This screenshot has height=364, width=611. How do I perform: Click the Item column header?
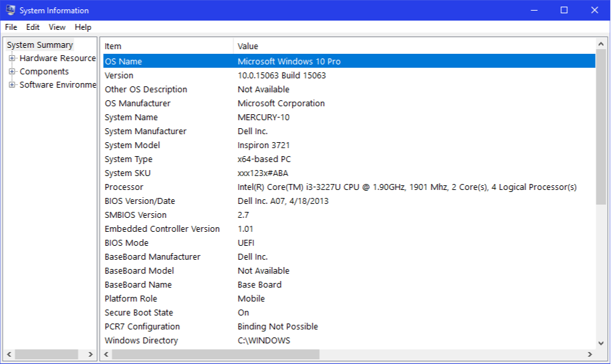tap(168, 46)
